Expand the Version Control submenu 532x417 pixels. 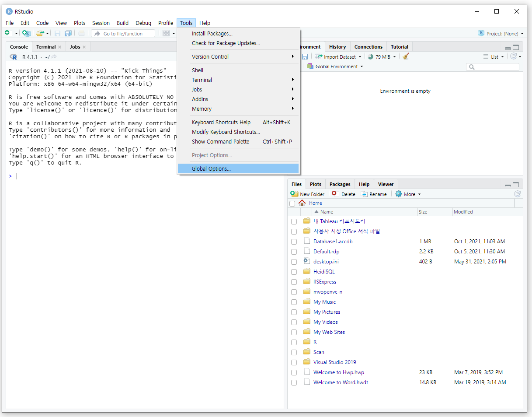pos(238,56)
